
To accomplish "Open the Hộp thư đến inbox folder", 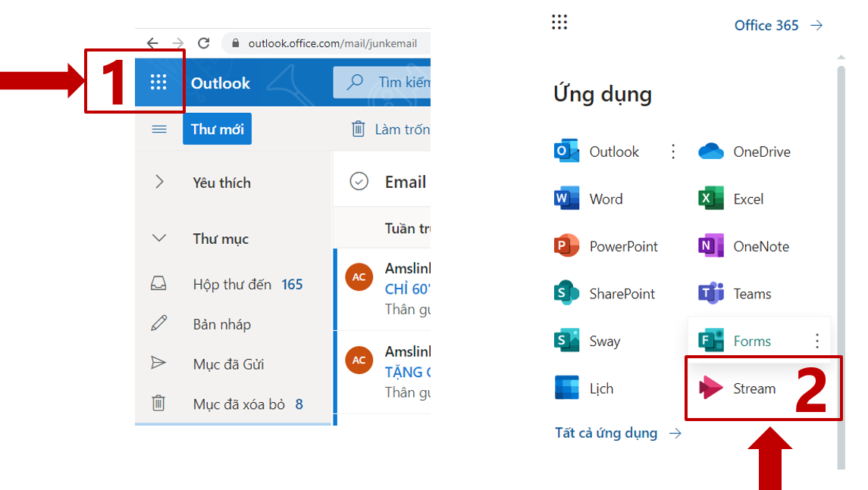I will coord(231,285).
